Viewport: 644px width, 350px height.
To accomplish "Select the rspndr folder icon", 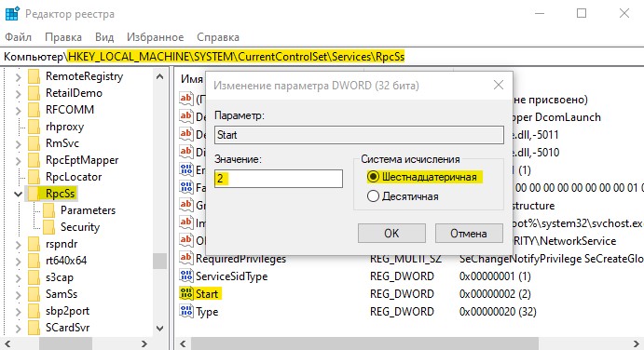I will [34, 244].
